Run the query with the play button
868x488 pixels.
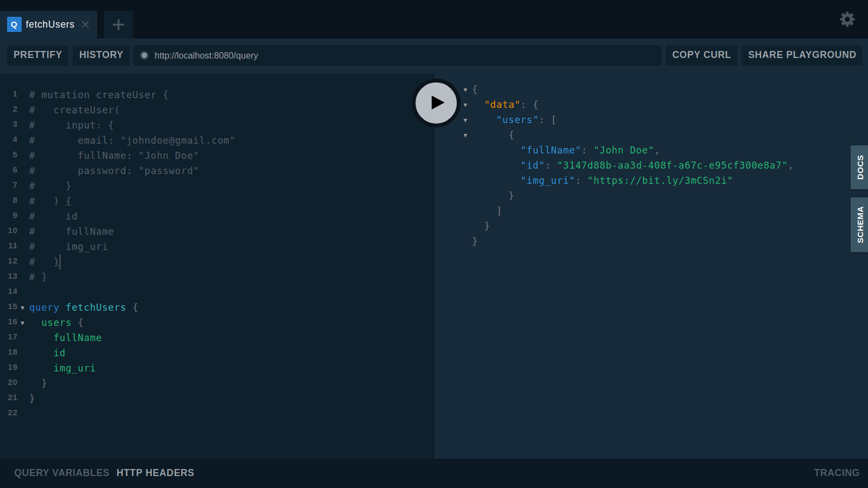tap(436, 102)
